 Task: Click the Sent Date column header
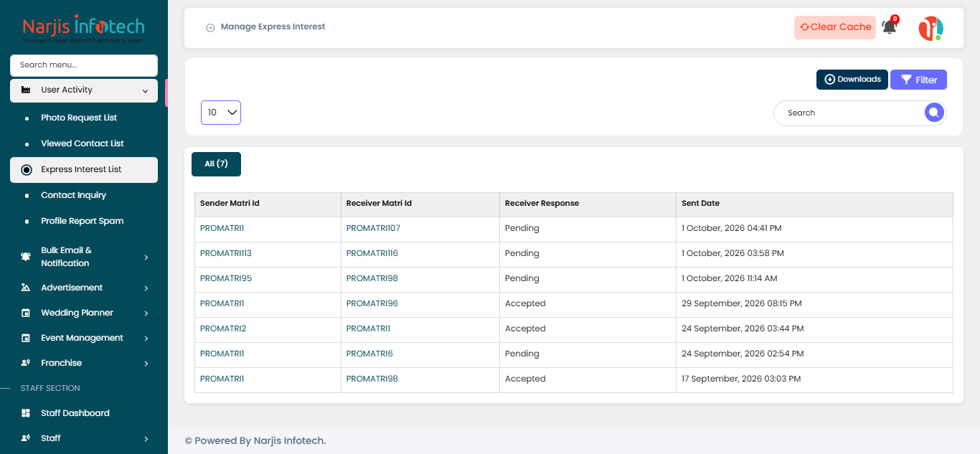814,204
